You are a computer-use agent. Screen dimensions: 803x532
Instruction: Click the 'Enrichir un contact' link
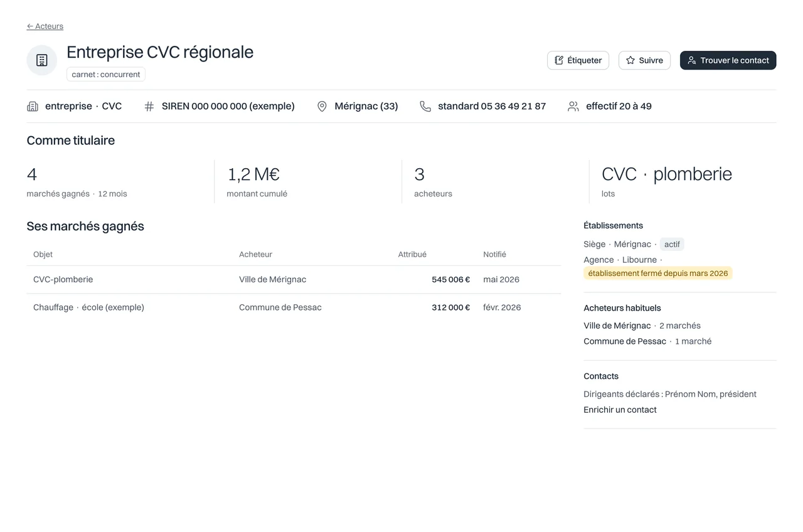pyautogui.click(x=620, y=410)
